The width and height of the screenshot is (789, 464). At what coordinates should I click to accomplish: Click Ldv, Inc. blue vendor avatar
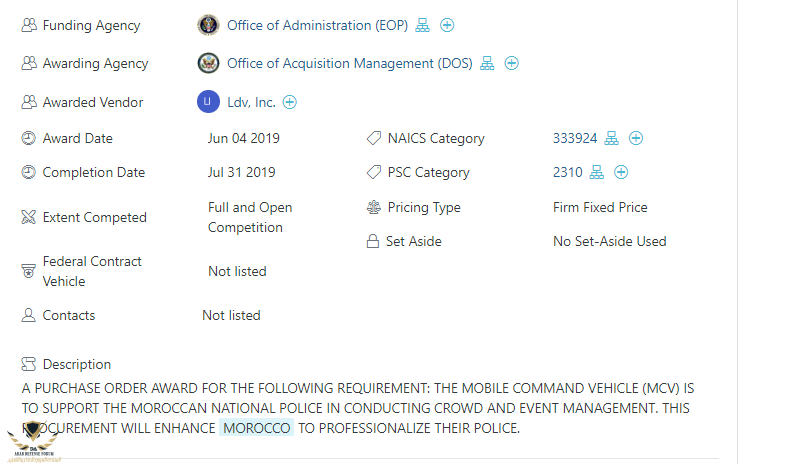(208, 102)
